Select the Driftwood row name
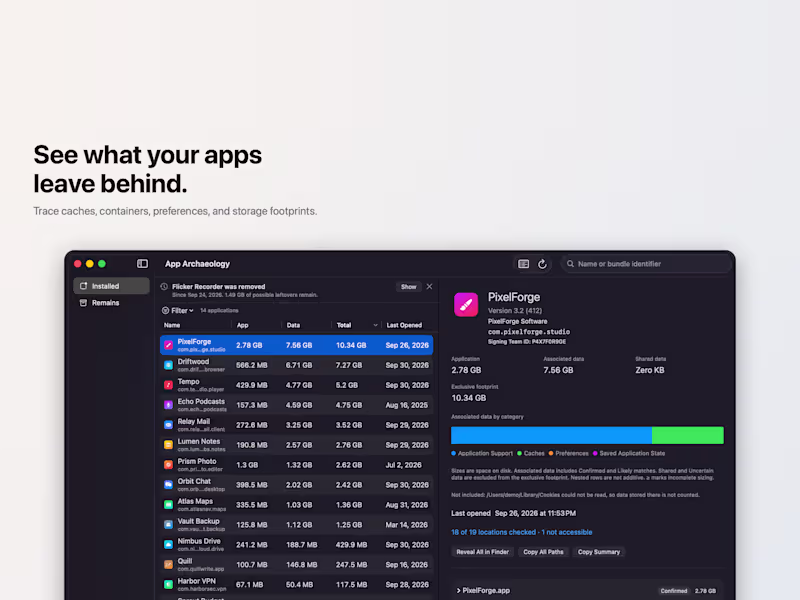The height and width of the screenshot is (600, 800). pos(193,361)
